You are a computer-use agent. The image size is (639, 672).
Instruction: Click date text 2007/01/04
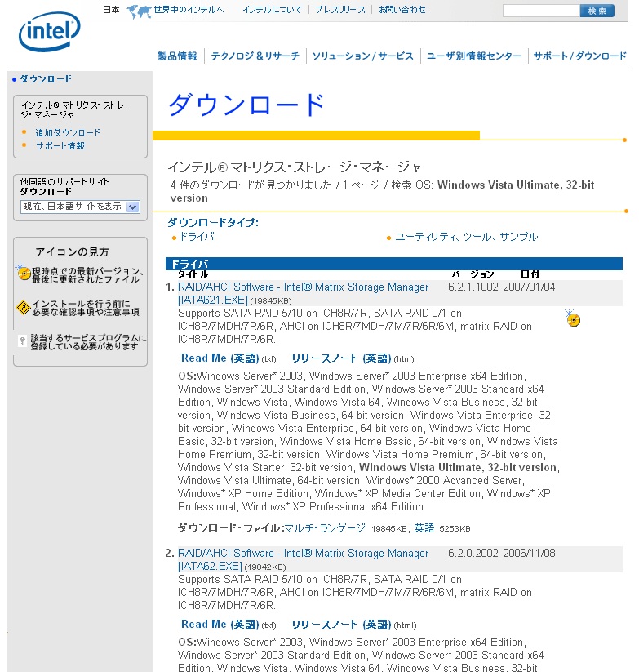click(529, 287)
